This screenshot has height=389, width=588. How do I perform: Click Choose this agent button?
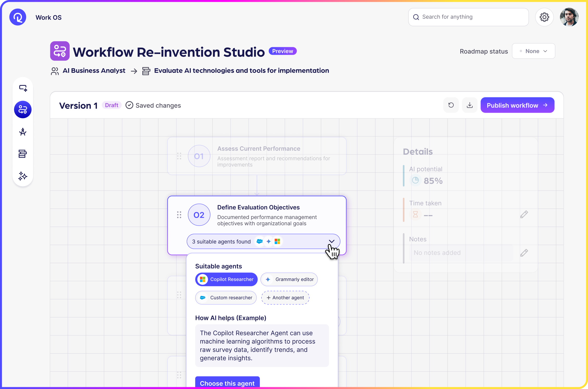click(x=227, y=383)
